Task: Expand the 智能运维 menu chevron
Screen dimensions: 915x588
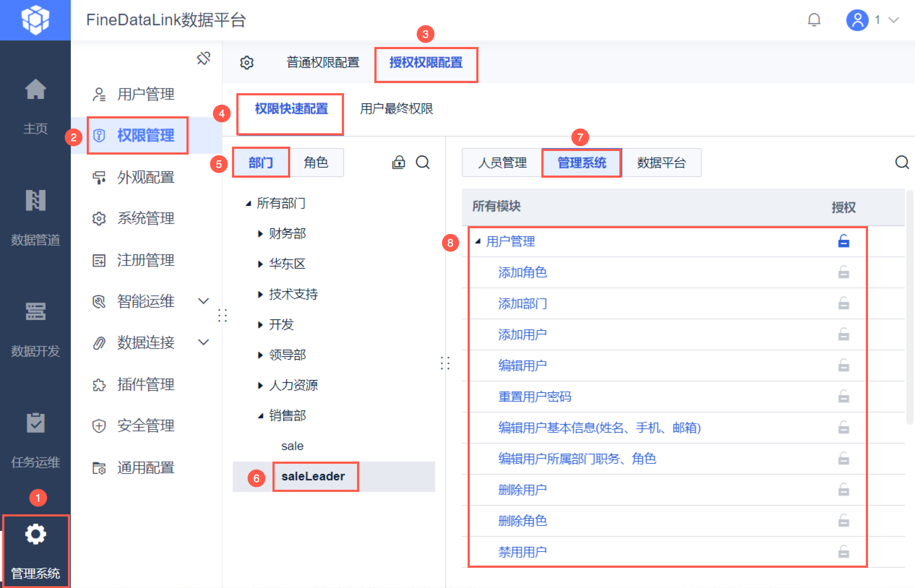Action: pos(203,301)
